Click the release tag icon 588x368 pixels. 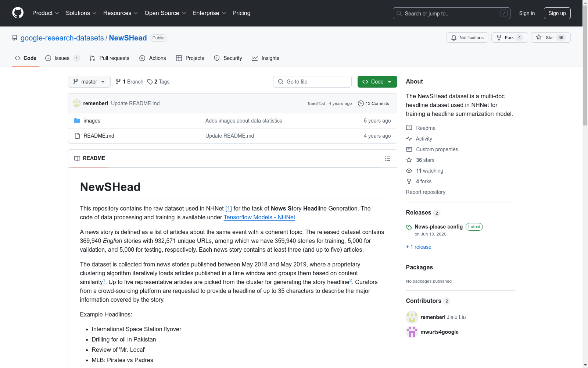409,227
